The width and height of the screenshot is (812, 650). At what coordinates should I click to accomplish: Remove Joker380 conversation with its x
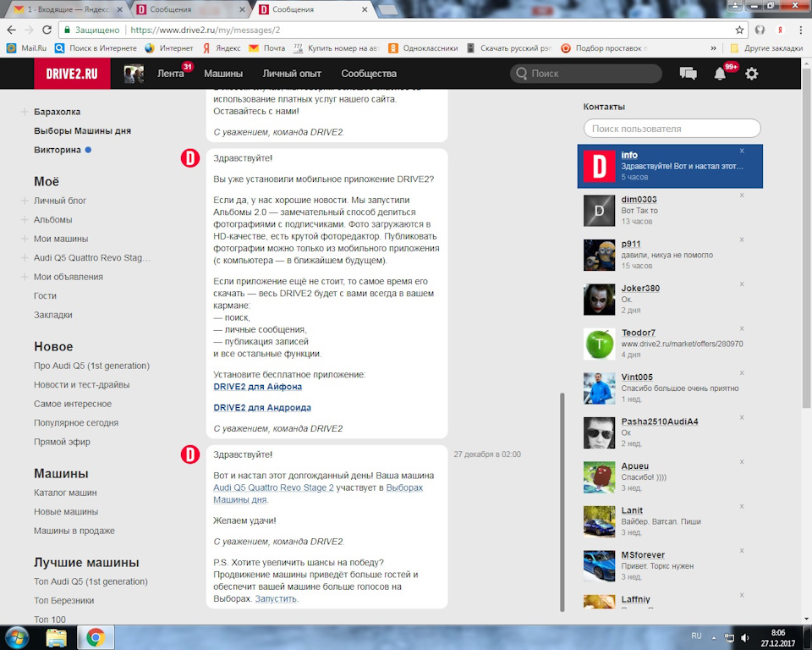click(x=742, y=284)
